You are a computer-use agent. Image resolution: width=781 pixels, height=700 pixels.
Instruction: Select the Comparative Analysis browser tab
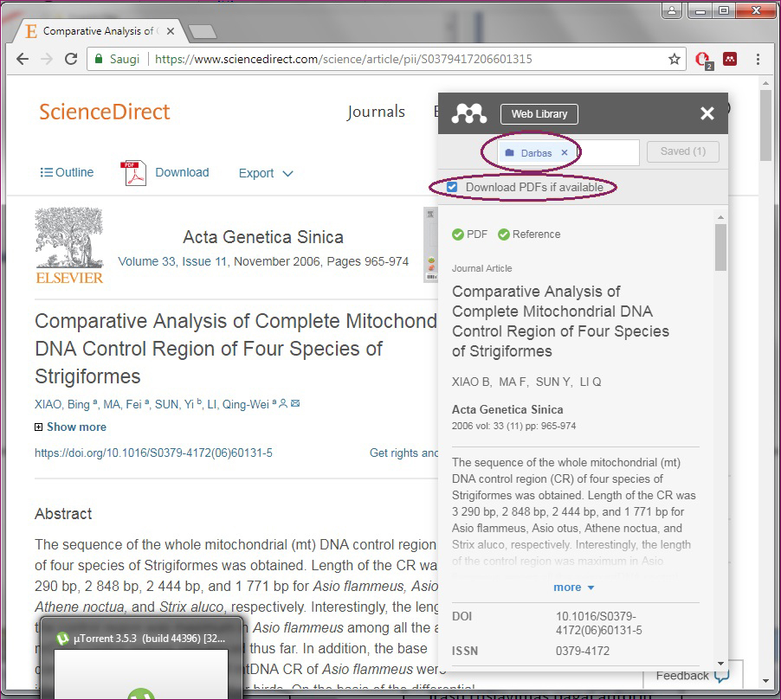tap(95, 31)
